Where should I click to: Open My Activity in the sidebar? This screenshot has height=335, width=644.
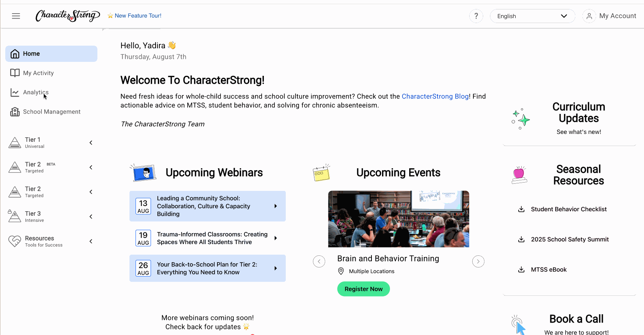click(x=38, y=73)
